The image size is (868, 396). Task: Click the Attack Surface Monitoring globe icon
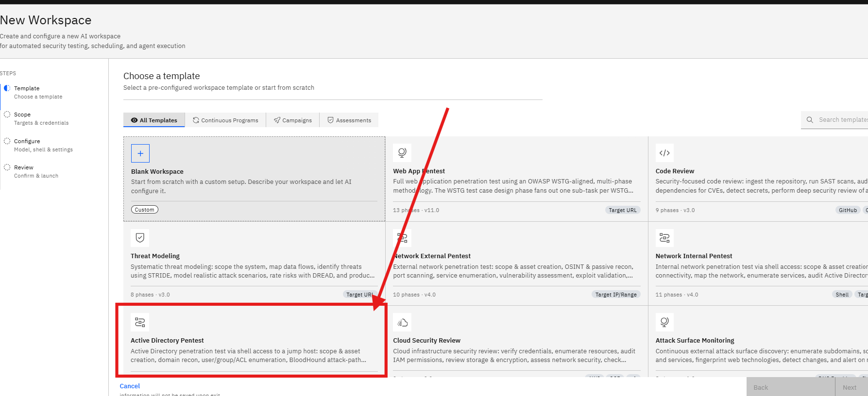[x=664, y=322]
